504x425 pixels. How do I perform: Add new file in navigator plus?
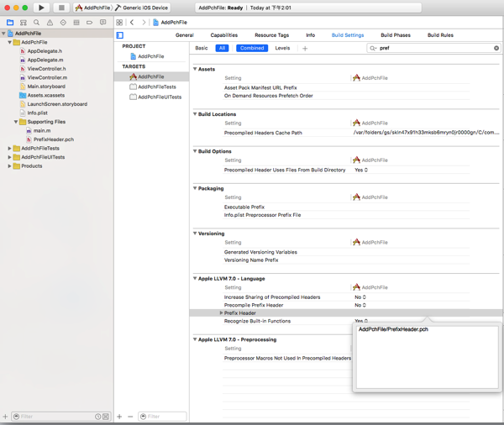tap(5, 417)
